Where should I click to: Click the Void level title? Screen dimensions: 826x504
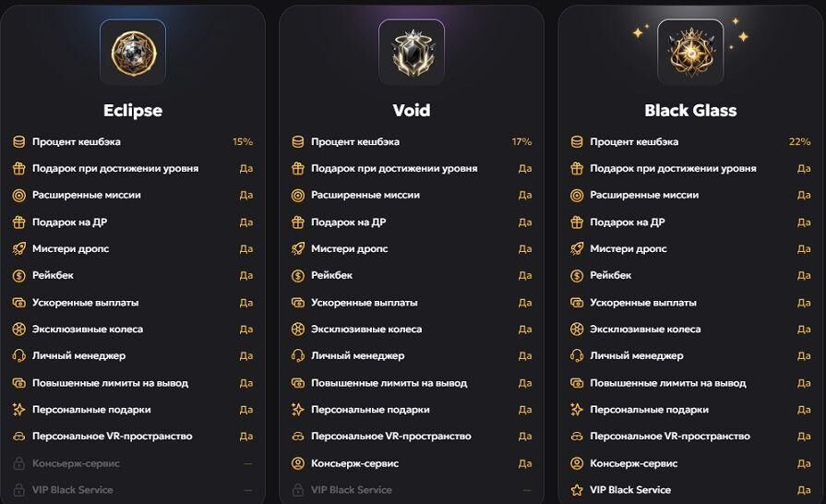[x=412, y=111]
